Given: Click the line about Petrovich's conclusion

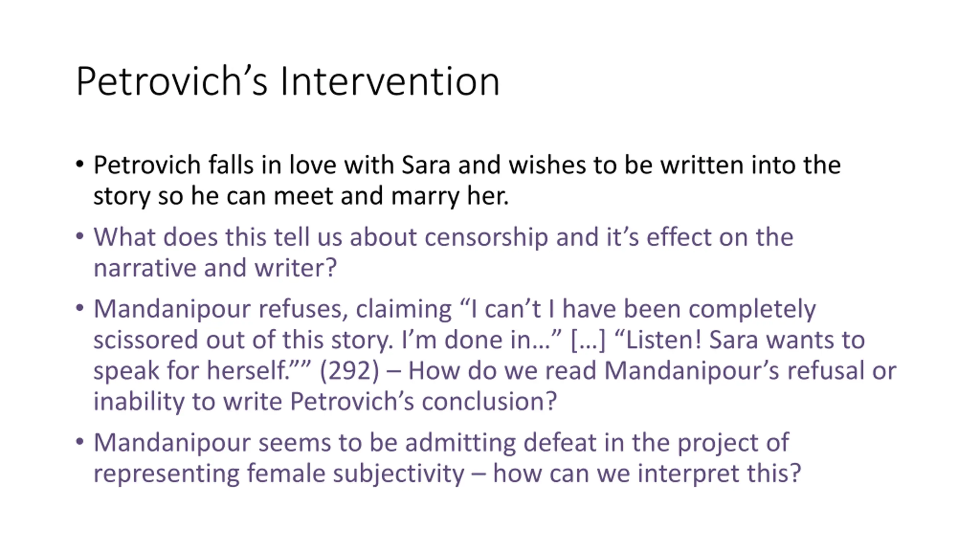Looking at the screenshot, I should pos(325,401).
